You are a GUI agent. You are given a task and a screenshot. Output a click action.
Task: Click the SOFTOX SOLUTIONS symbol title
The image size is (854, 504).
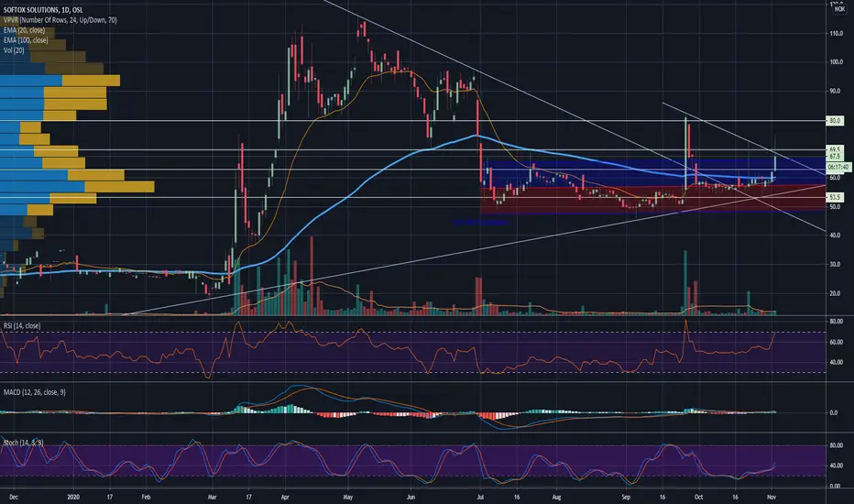click(43, 10)
